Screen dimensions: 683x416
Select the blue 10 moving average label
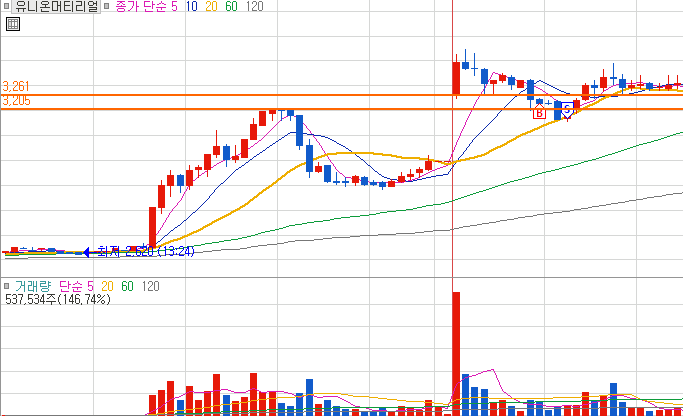191,6
